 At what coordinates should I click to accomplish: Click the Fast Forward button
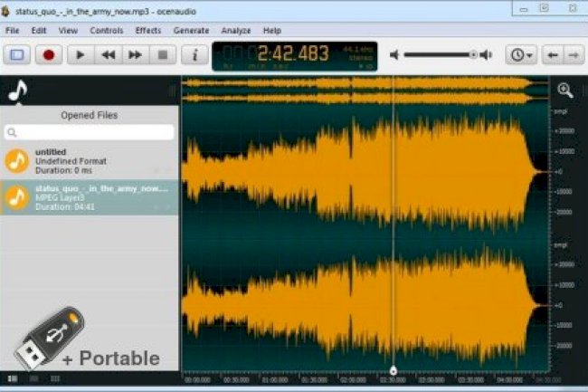point(135,55)
